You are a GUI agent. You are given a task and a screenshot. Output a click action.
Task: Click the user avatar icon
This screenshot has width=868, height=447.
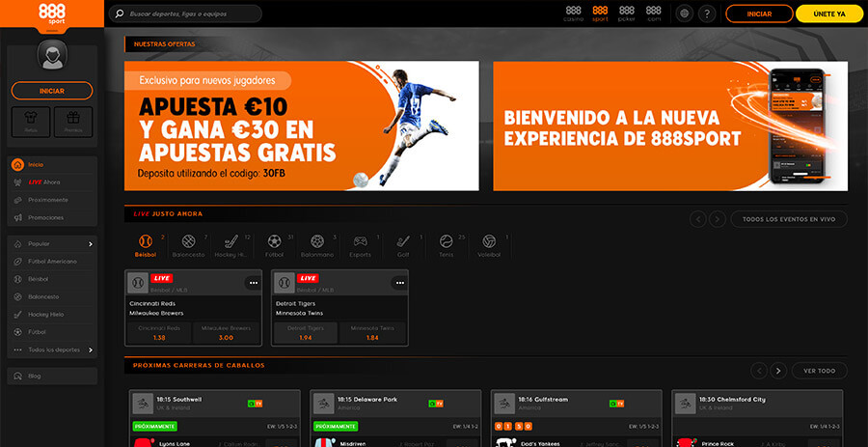52,56
